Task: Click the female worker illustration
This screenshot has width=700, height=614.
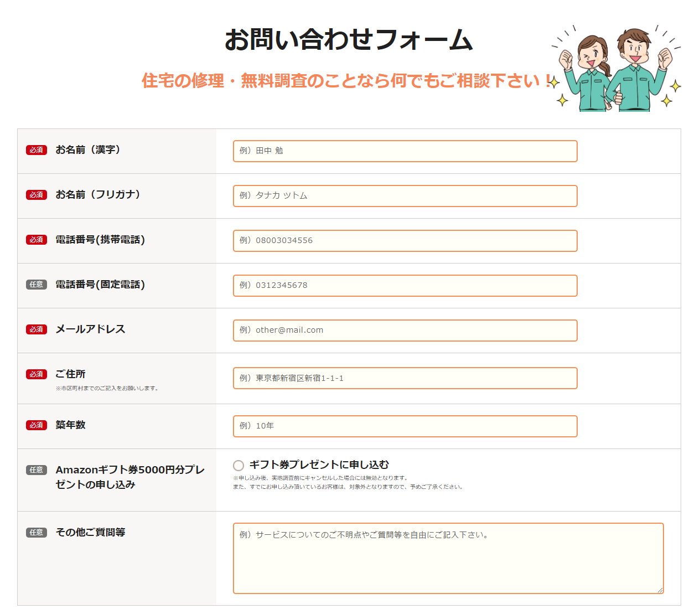Action: 588,72
